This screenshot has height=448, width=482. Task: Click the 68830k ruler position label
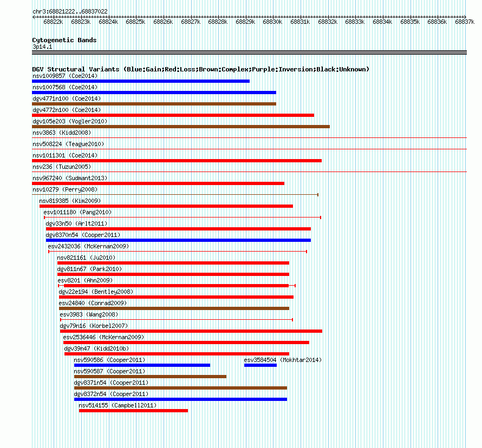coord(272,22)
